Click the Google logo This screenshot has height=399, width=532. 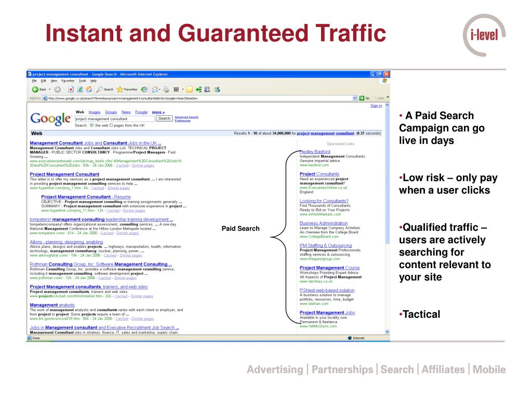click(50, 118)
